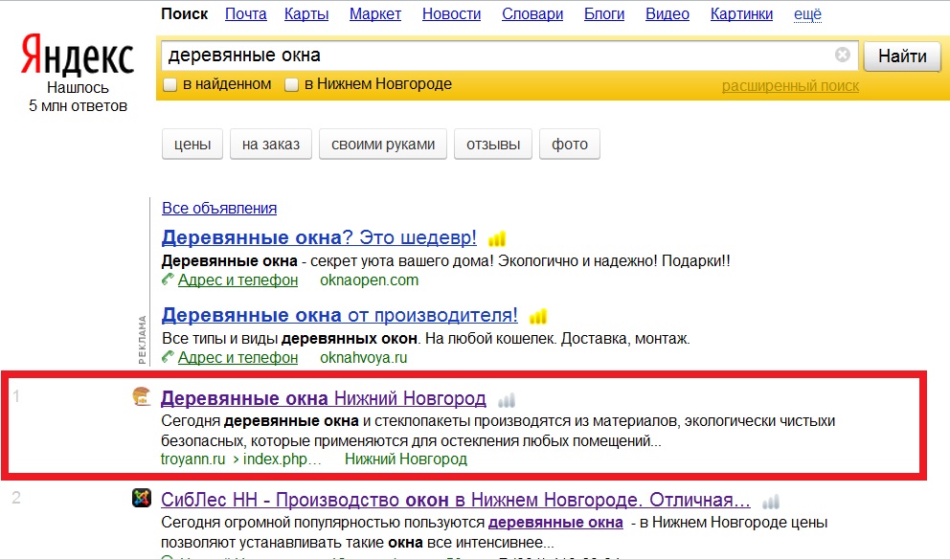Open the Почта tab
The width and height of the screenshot is (950, 560).
click(246, 14)
